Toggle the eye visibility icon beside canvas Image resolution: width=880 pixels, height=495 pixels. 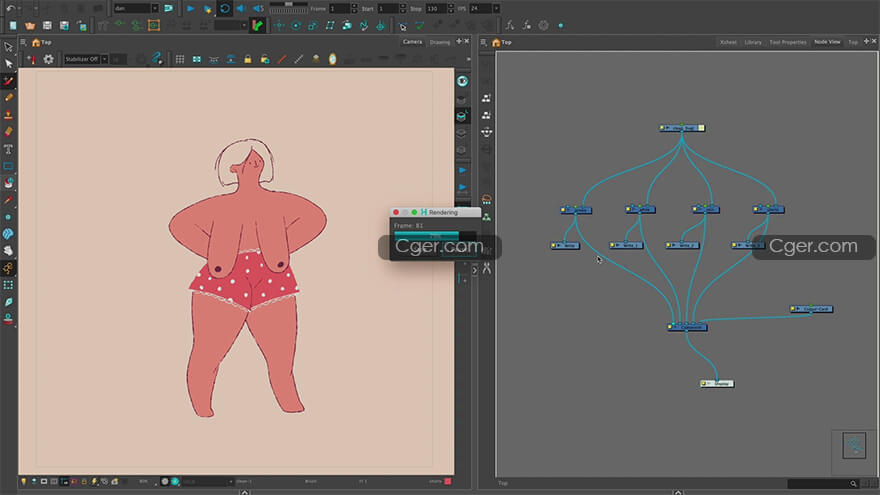(x=462, y=81)
